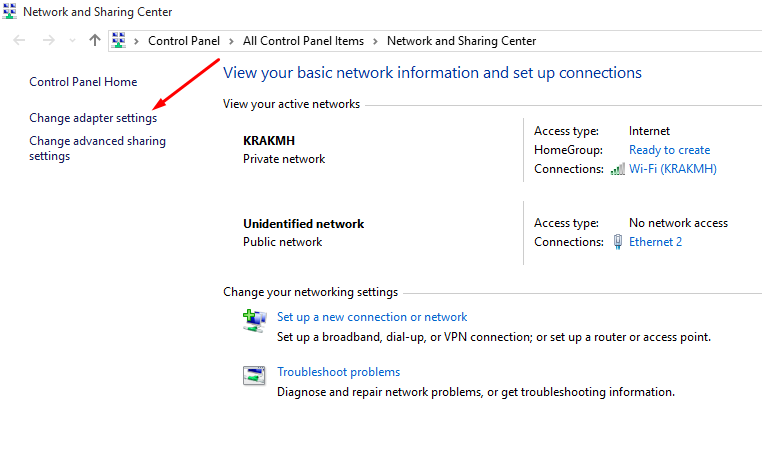Click HomeGroup Ready to create link
762x472 pixels.
(669, 150)
